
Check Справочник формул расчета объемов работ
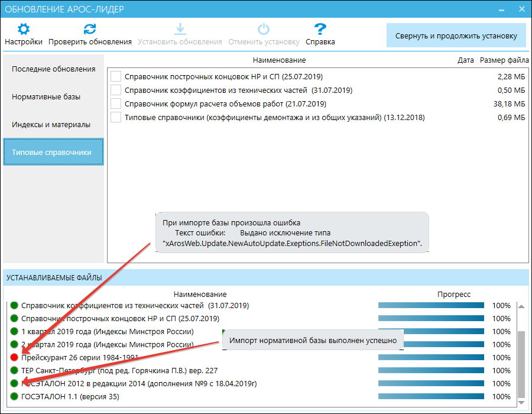pyautogui.click(x=116, y=103)
